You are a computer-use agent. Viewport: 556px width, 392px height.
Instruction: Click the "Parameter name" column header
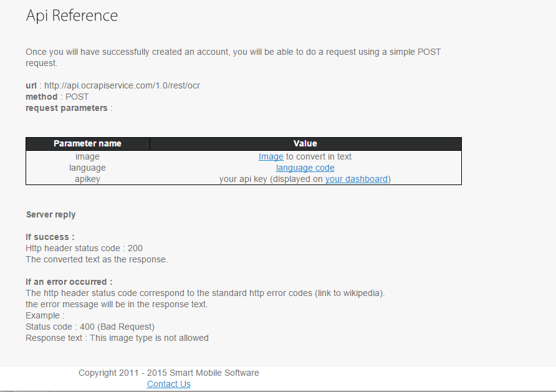click(87, 144)
